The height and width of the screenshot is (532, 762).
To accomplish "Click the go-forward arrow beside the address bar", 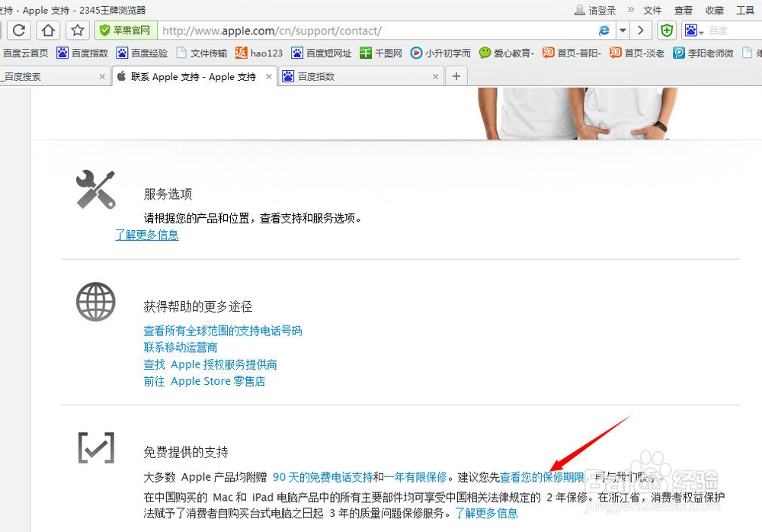I will tap(641, 30).
